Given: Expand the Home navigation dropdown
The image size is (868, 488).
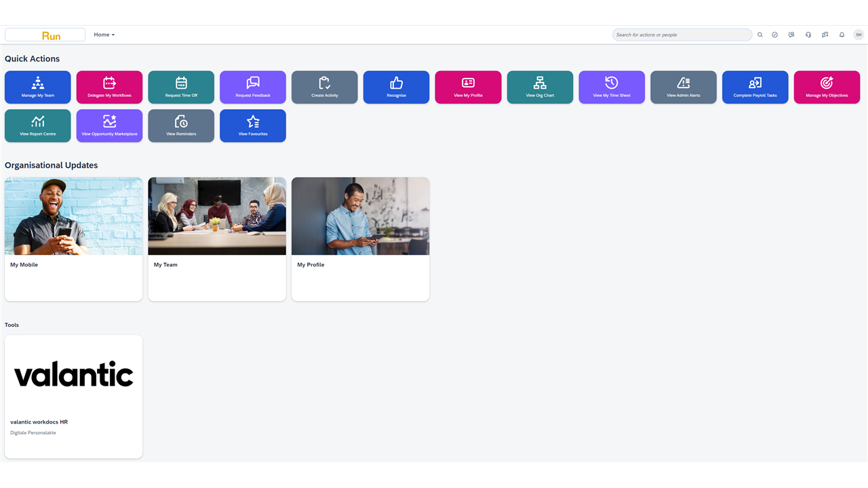Looking at the screenshot, I should tap(104, 35).
